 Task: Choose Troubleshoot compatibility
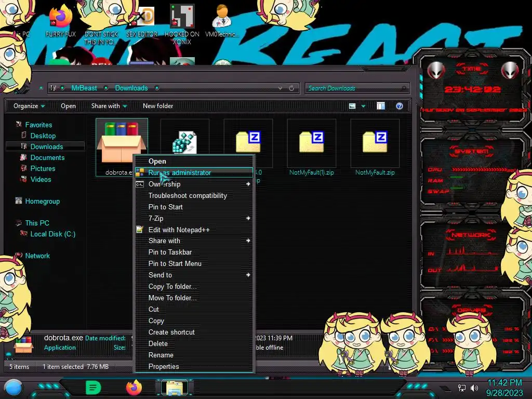pos(194,196)
